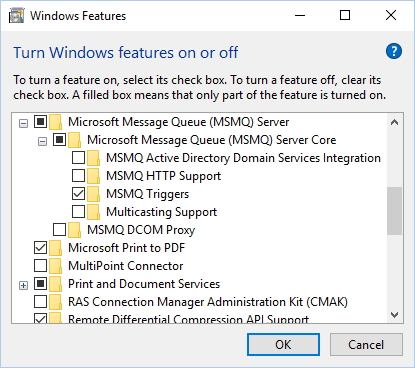The image size is (415, 368).
Task: Collapse the MSMQ Server Core node
Action: pos(42,142)
